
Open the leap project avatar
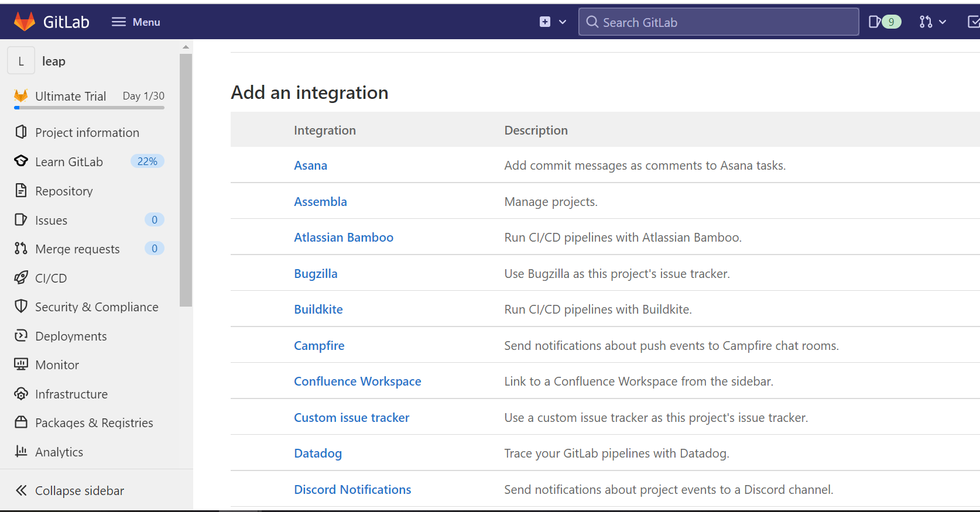21,61
